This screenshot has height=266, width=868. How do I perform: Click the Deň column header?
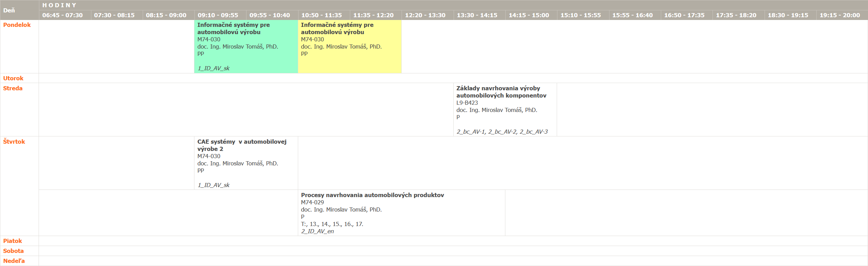click(x=9, y=10)
